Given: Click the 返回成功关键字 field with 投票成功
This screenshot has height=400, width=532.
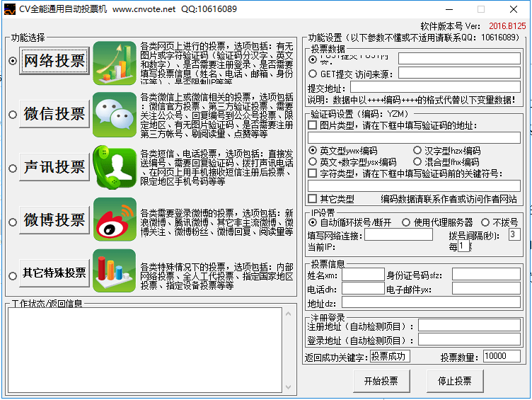Looking at the screenshot, I should 390,356.
